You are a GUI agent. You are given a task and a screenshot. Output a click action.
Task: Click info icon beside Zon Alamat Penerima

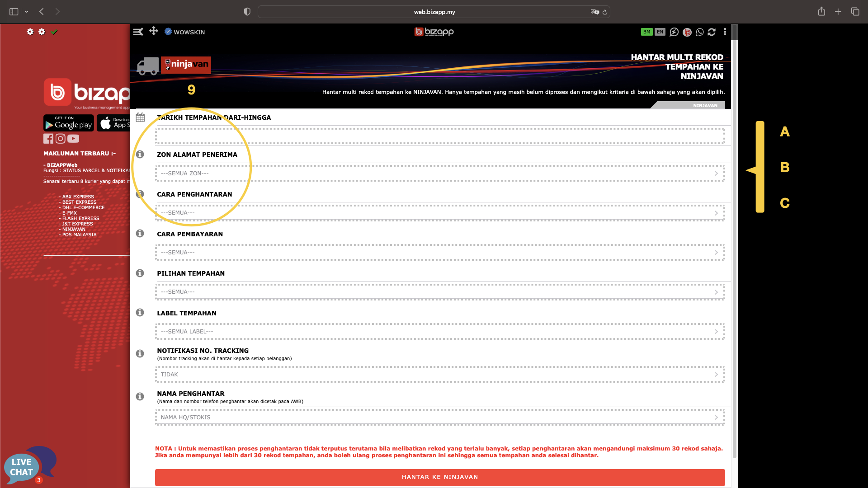(140, 155)
